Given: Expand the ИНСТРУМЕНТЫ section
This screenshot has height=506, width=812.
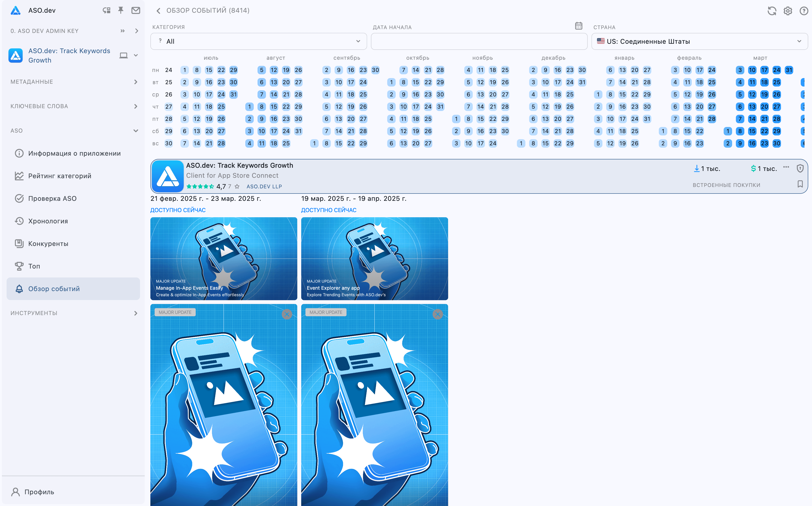Looking at the screenshot, I should 136,313.
